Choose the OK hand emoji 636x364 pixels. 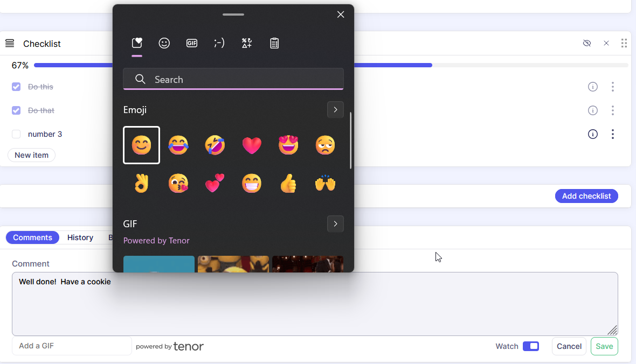pyautogui.click(x=141, y=184)
